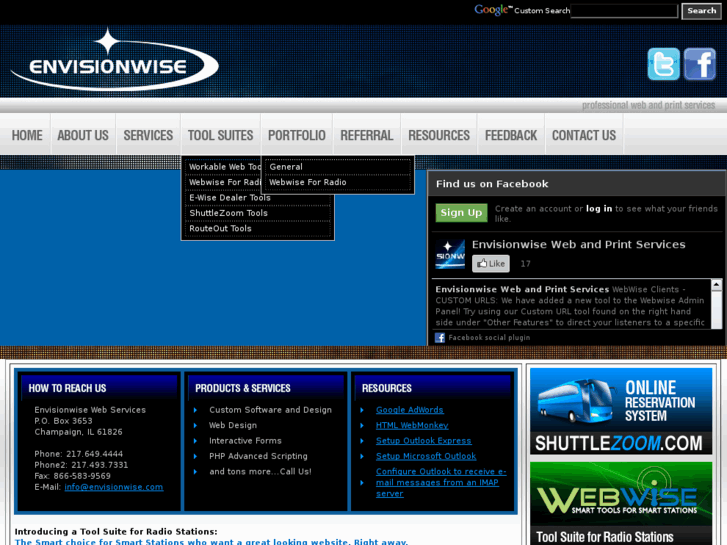Image resolution: width=727 pixels, height=545 pixels.
Task: Click the WebWise Tool Suite banner
Action: 621,503
